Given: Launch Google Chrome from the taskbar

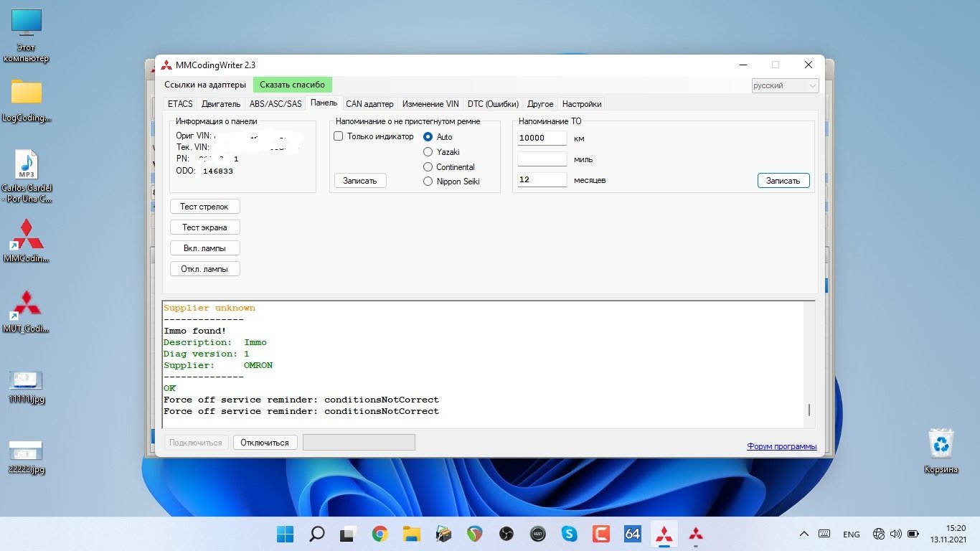Looking at the screenshot, I should [x=380, y=534].
